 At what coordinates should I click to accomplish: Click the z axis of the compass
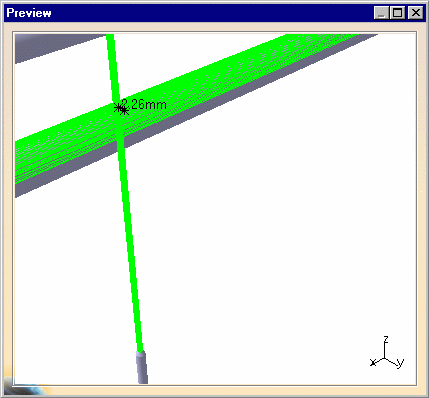[385, 349]
